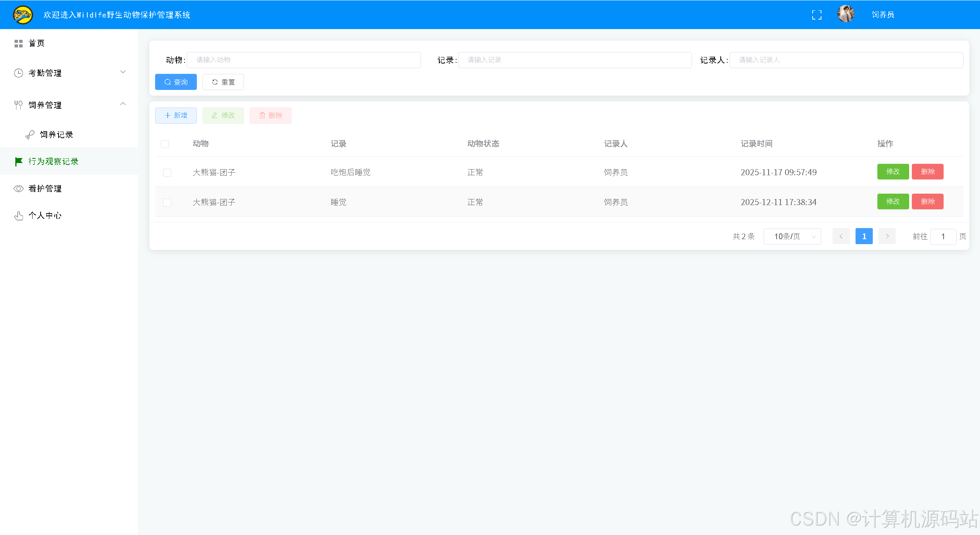Click the header system title text
The image size is (980, 535).
pyautogui.click(x=117, y=15)
